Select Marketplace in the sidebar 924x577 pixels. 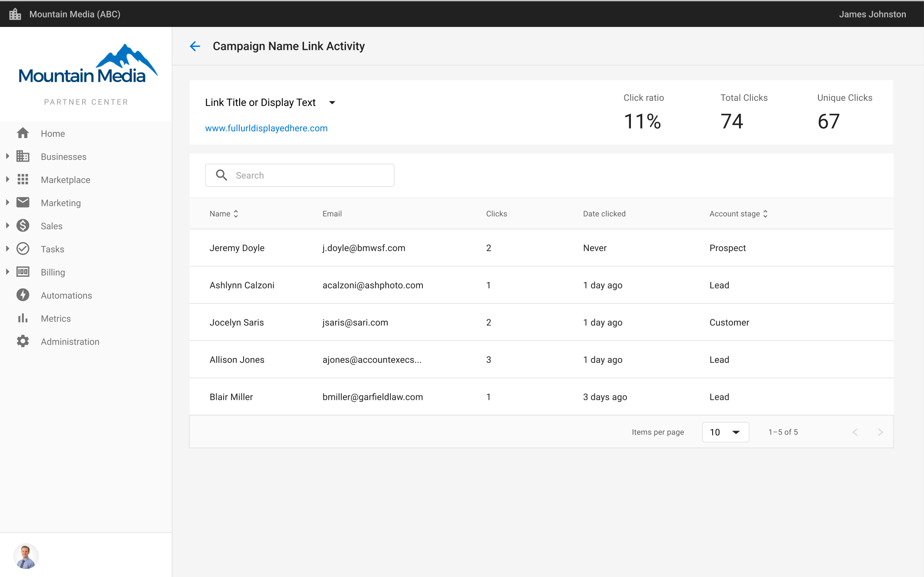(66, 180)
